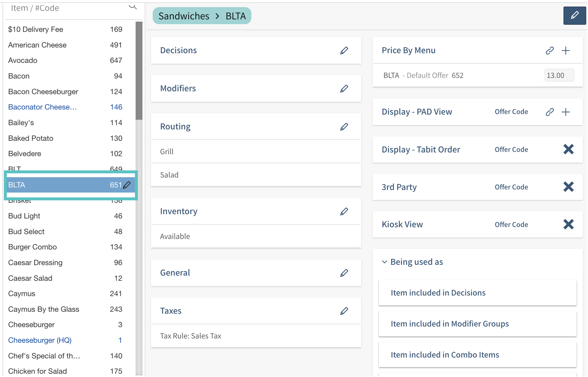The width and height of the screenshot is (588, 377).
Task: Click the top-right blue edit pencil button
Action: click(x=574, y=15)
